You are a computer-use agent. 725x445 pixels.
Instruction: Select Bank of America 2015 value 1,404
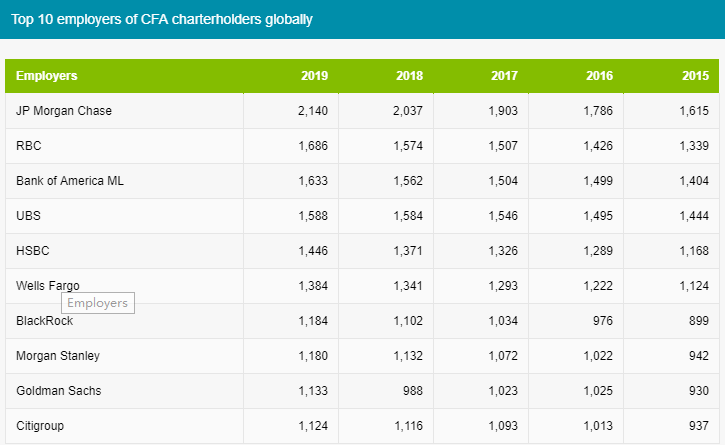pos(694,181)
